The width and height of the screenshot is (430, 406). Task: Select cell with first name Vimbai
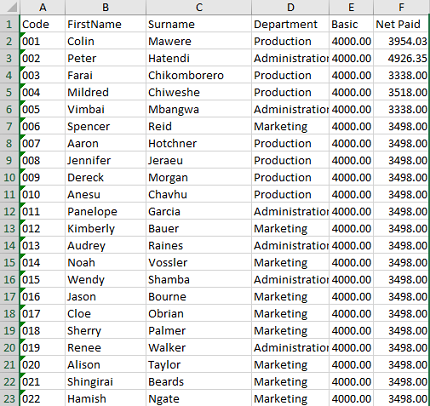pyautogui.click(x=106, y=109)
